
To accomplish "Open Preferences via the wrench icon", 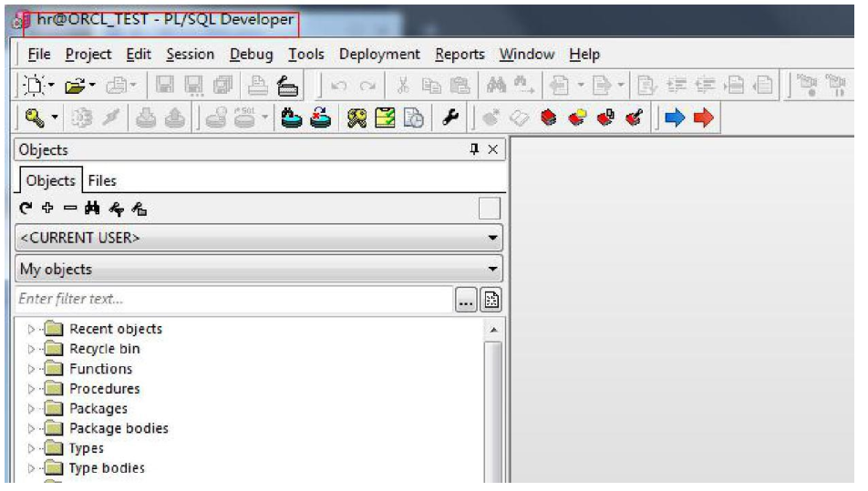I will [450, 118].
